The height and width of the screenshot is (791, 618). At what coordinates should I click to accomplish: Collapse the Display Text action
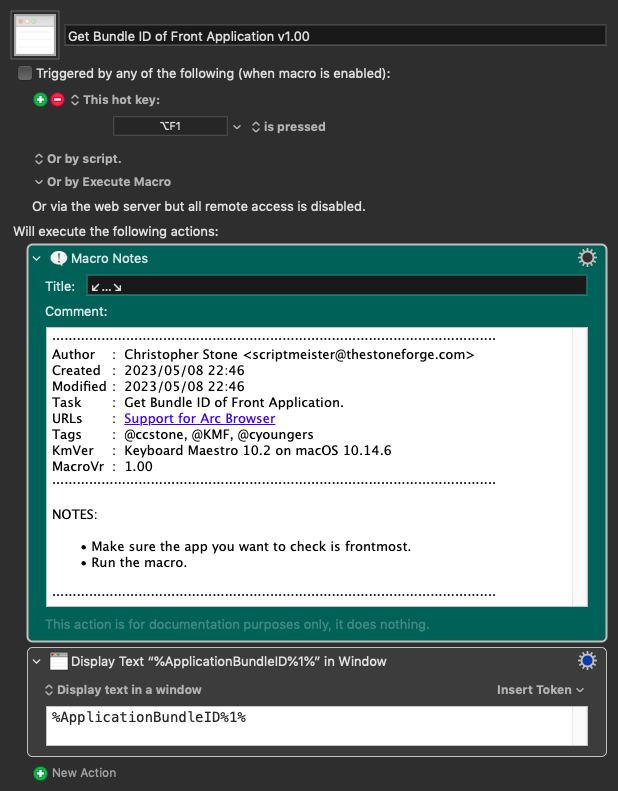pyautogui.click(x=36, y=661)
